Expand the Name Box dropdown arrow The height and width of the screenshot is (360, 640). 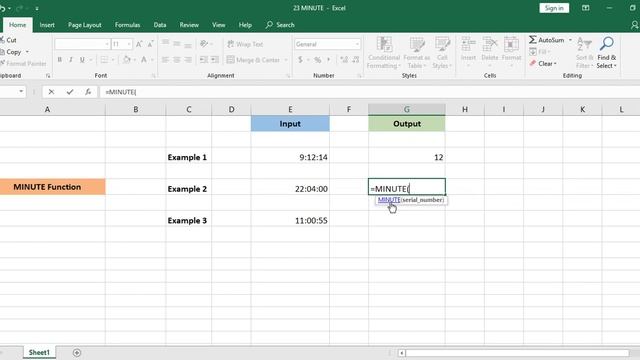21,91
